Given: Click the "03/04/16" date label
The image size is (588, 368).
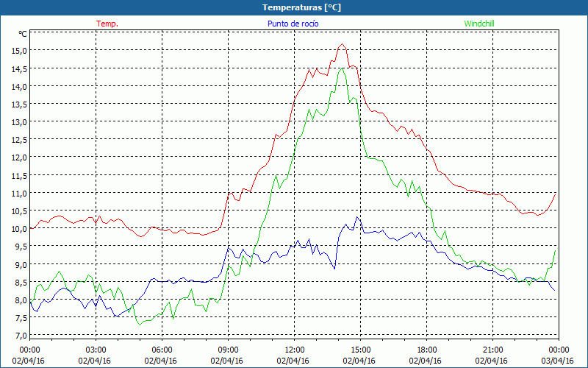Looking at the screenshot, I should click(557, 361).
